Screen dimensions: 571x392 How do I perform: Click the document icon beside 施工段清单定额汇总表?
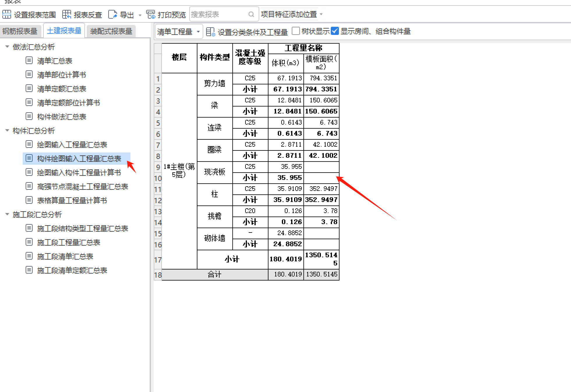[29, 270]
